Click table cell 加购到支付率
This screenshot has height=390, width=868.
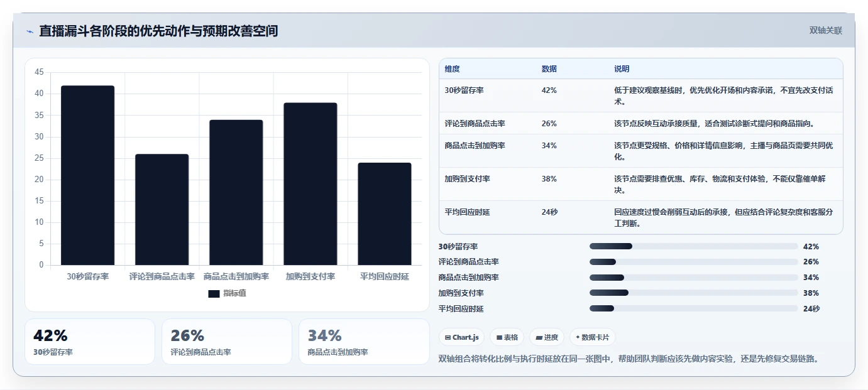click(467, 179)
